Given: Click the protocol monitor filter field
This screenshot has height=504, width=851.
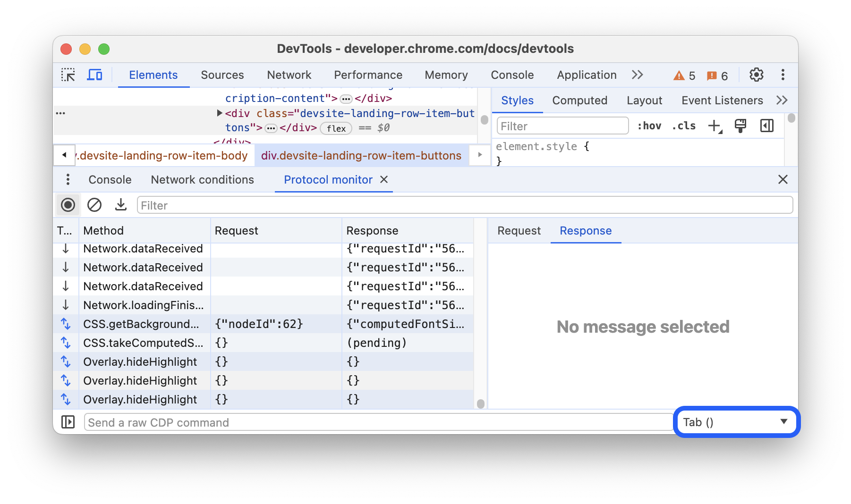Looking at the screenshot, I should click(x=331, y=205).
